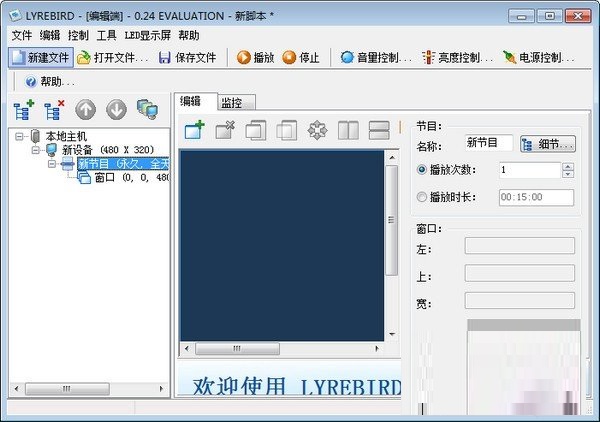
Task: Add a tree node with the green plus icon
Action: [x=24, y=110]
